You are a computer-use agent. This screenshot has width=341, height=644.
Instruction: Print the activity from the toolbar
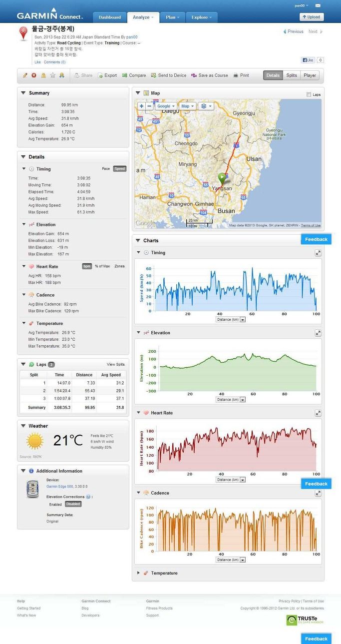tap(241, 75)
